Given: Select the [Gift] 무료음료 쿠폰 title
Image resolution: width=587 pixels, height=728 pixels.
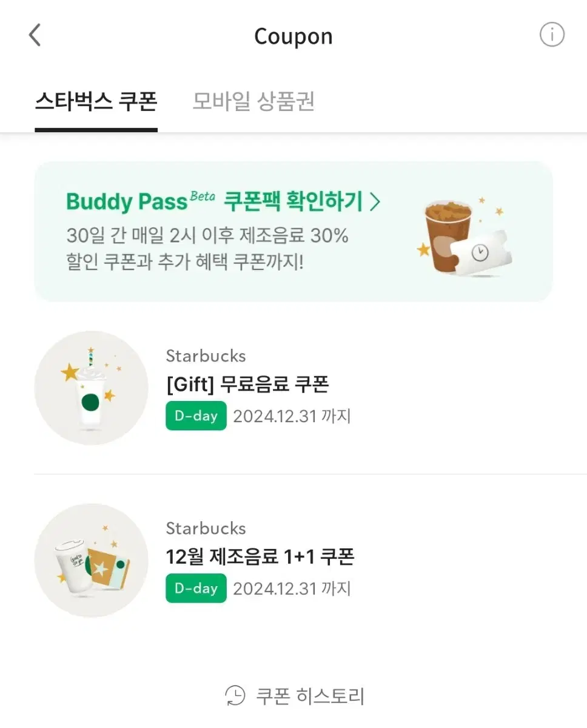Looking at the screenshot, I should (x=247, y=383).
